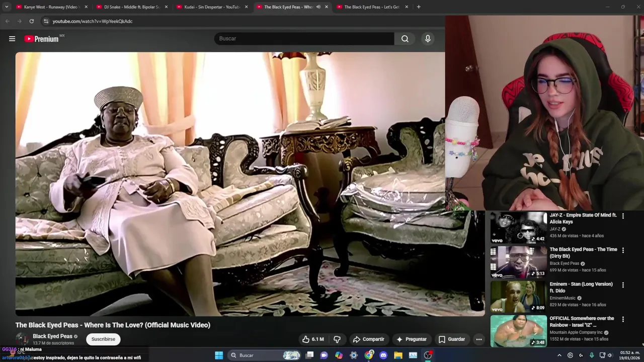Open the taskbar clock and date
This screenshot has width=644, height=362.
(630, 355)
